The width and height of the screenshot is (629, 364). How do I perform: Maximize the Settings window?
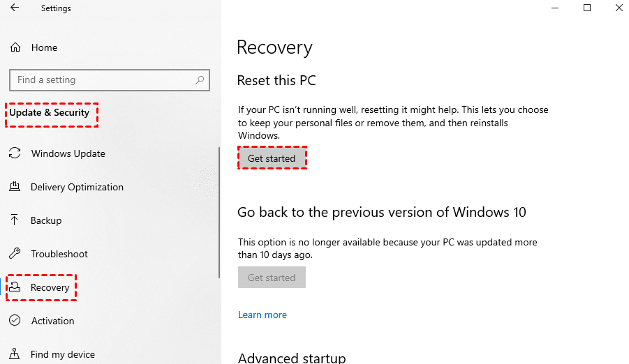pos(587,8)
